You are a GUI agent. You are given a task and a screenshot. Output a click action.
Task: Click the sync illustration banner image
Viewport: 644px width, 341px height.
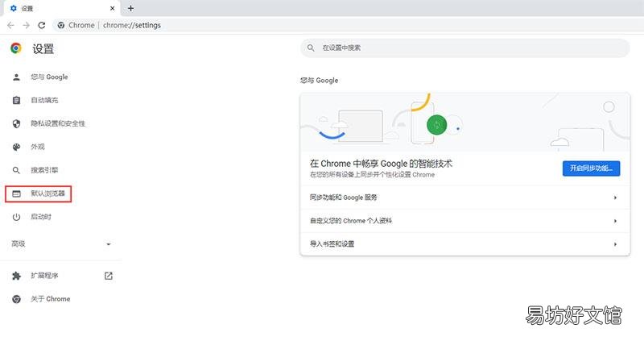click(465, 123)
